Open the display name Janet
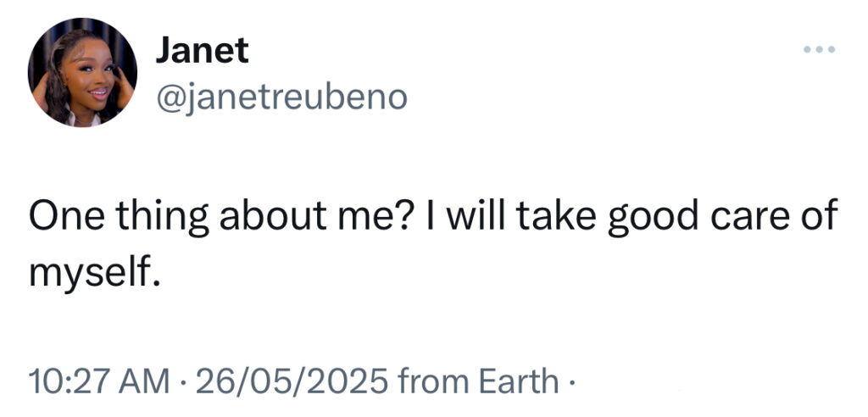The image size is (868, 417). point(202,51)
